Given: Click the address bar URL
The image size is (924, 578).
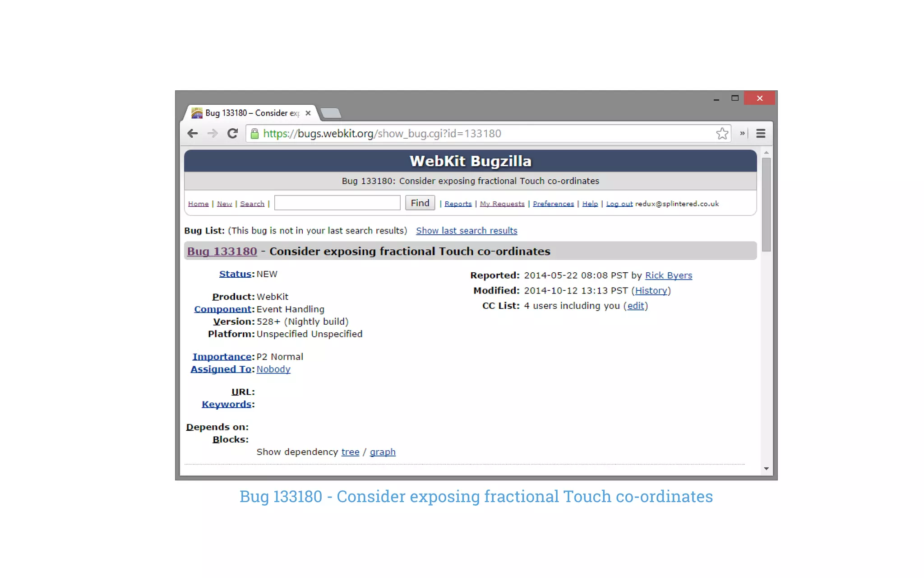Looking at the screenshot, I should (x=382, y=134).
